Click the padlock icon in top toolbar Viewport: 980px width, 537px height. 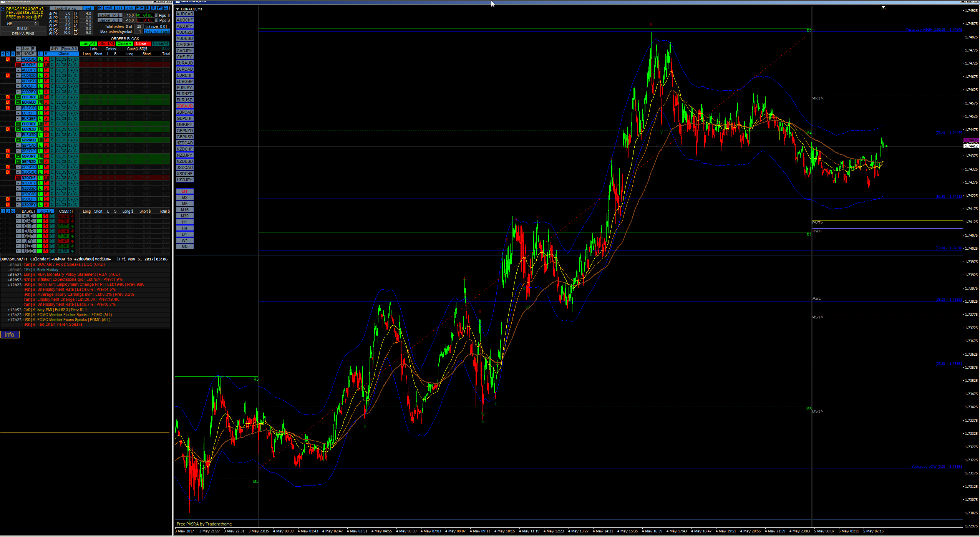[x=166, y=8]
